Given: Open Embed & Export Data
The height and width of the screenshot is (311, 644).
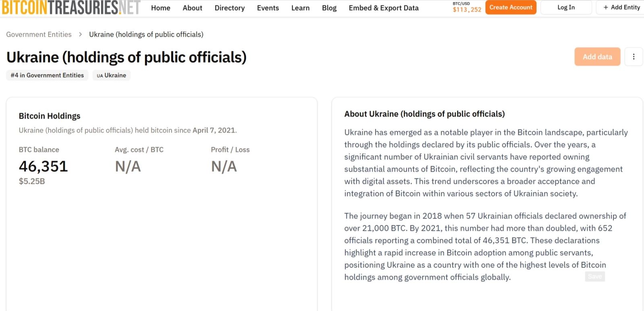Looking at the screenshot, I should 384,8.
